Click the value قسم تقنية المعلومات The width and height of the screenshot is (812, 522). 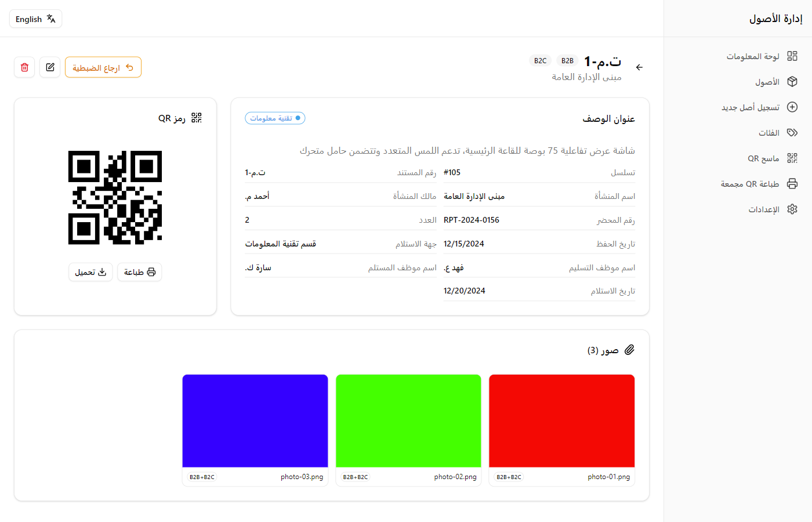280,244
